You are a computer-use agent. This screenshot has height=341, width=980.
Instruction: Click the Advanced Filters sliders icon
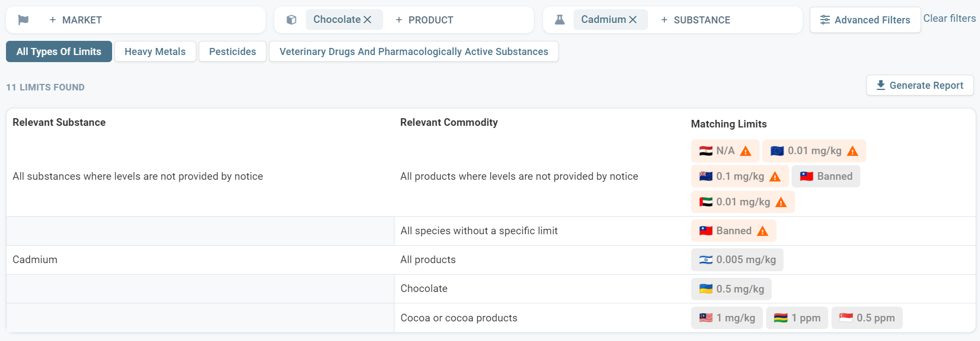(x=825, y=20)
